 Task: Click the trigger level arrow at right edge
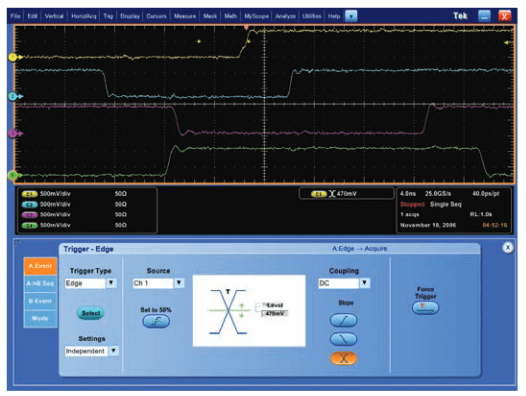508,43
